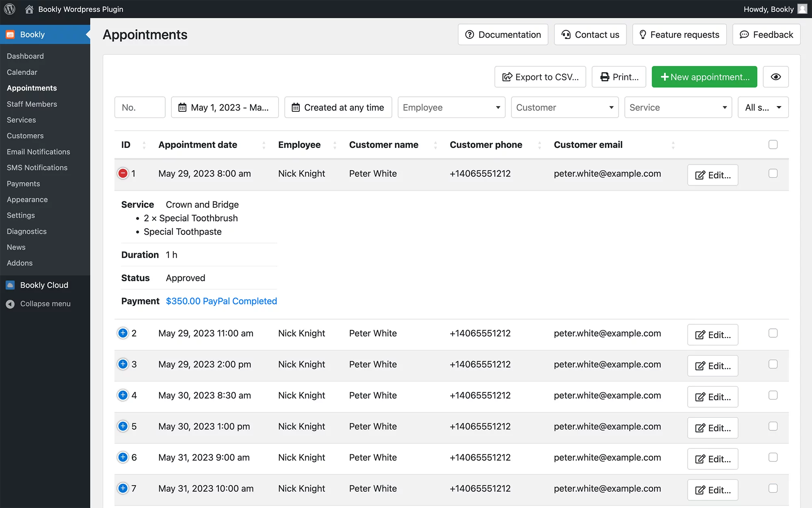The height and width of the screenshot is (508, 812).
Task: Open the All statuses filter dropdown
Action: pyautogui.click(x=763, y=107)
